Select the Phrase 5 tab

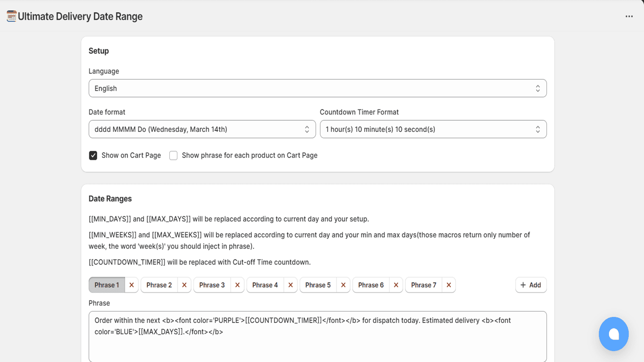pyautogui.click(x=318, y=285)
